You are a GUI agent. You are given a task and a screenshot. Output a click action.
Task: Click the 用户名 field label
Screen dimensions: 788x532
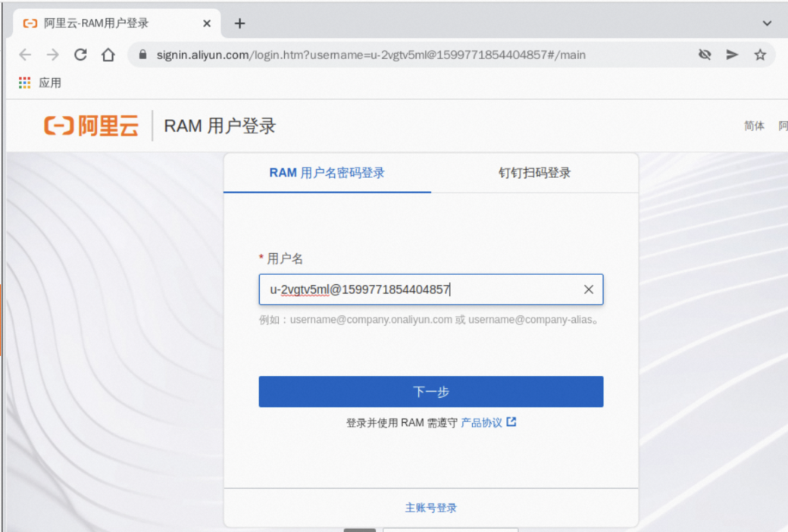[x=284, y=258]
